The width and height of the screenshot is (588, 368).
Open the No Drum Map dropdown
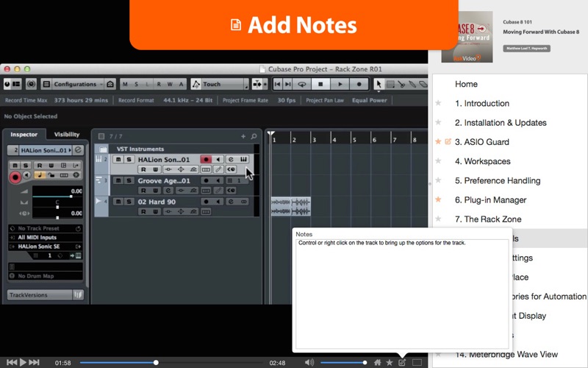(x=46, y=276)
